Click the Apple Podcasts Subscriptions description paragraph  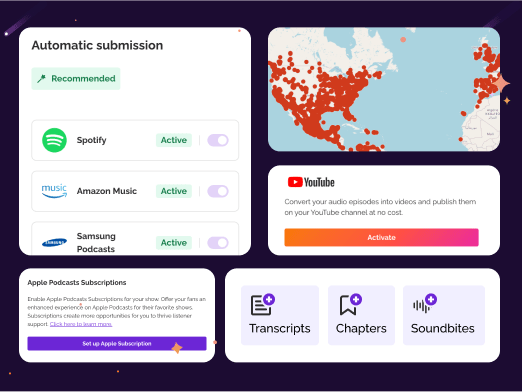pos(117,311)
